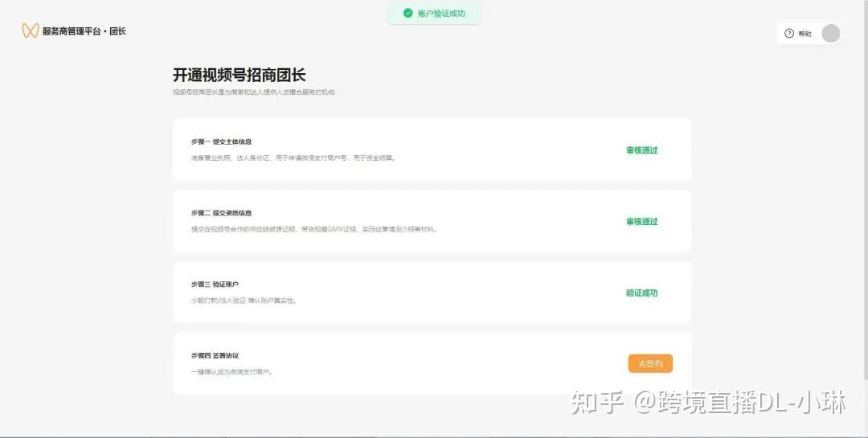Image resolution: width=868 pixels, height=438 pixels.
Task: Click the 步骤四 签署协议 title
Action: 215,355
